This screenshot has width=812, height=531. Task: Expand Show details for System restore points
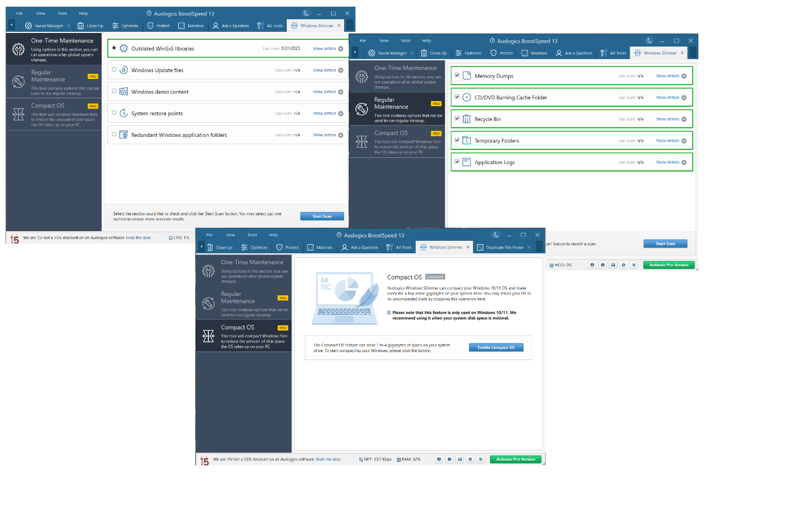pyautogui.click(x=328, y=114)
